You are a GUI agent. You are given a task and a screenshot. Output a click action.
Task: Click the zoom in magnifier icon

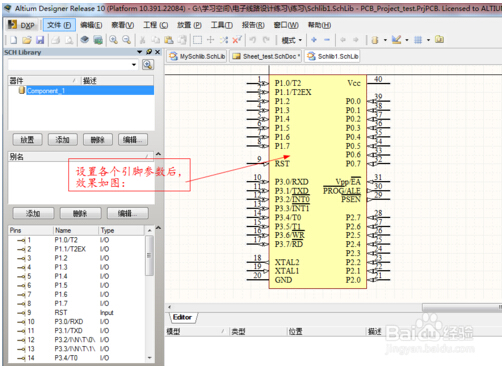(x=114, y=40)
